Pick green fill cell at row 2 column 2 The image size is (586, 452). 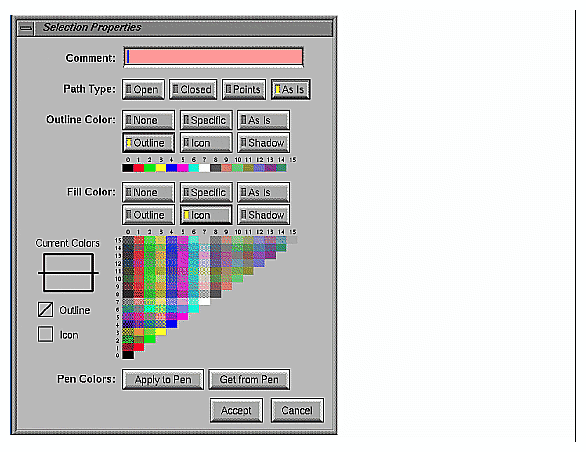coord(150,339)
